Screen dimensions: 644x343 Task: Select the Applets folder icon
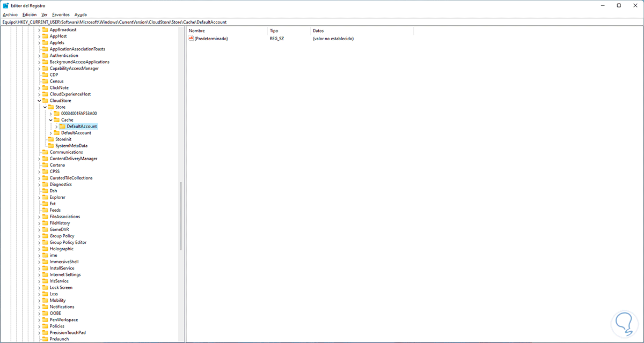[x=45, y=42]
